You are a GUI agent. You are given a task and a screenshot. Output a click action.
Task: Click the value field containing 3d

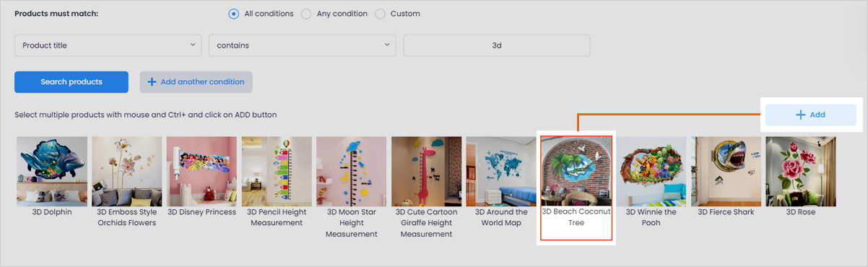pyautogui.click(x=497, y=45)
